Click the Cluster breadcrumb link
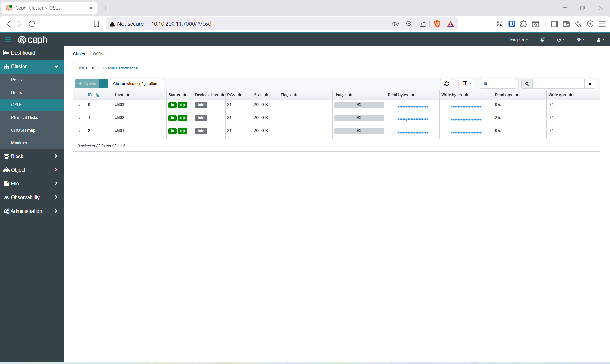 79,54
